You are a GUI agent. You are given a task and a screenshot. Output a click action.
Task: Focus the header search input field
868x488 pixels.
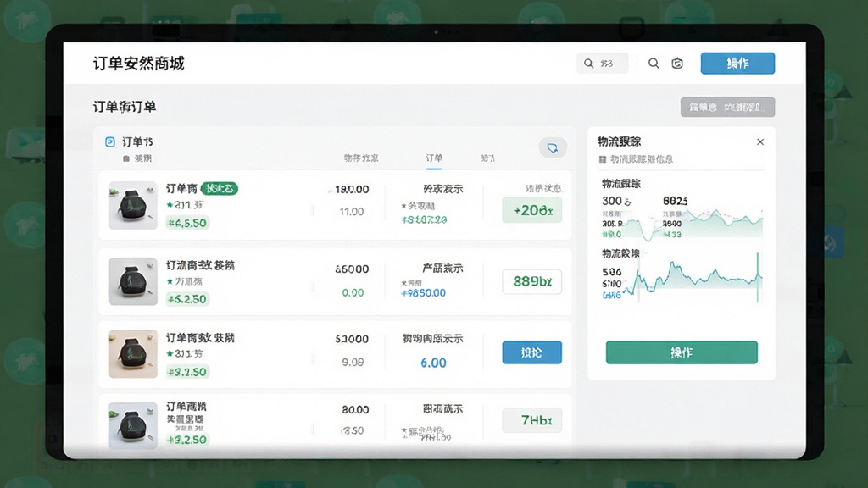point(602,63)
